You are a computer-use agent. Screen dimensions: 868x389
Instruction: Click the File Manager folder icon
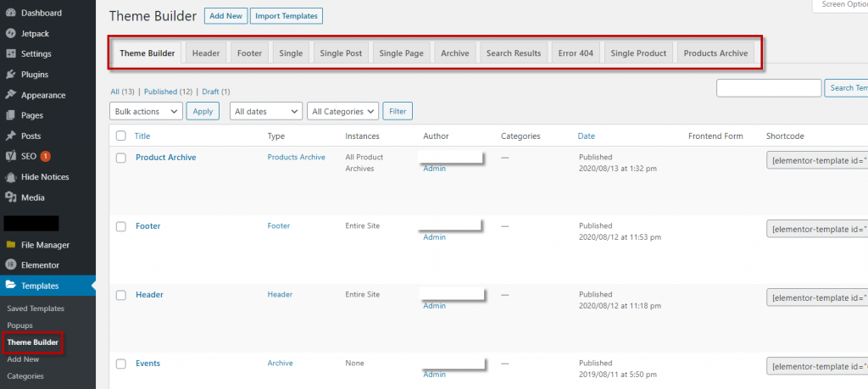point(10,245)
